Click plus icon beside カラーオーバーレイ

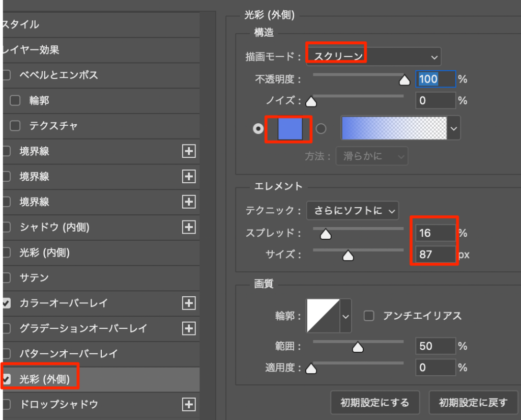pos(189,303)
